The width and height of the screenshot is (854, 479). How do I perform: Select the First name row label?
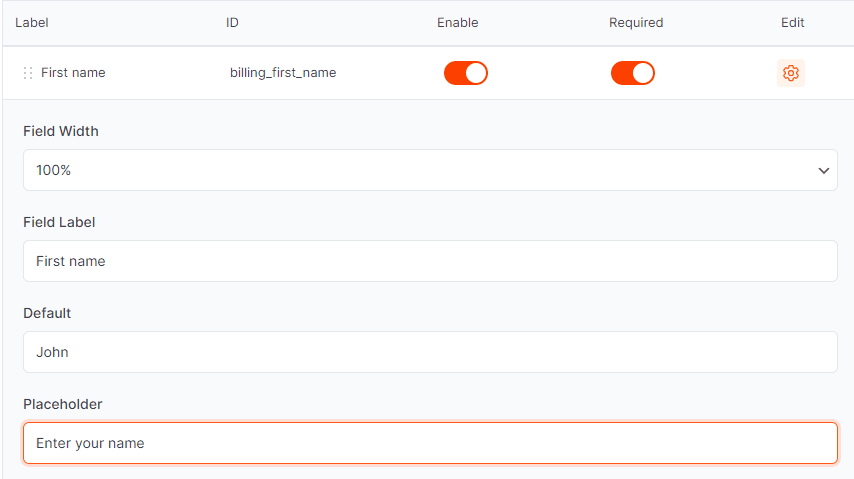click(x=73, y=73)
